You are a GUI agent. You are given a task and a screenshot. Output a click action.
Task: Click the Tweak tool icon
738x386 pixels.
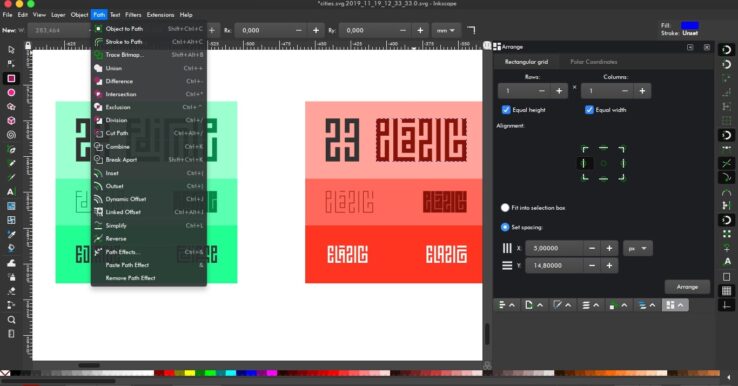pos(11,263)
